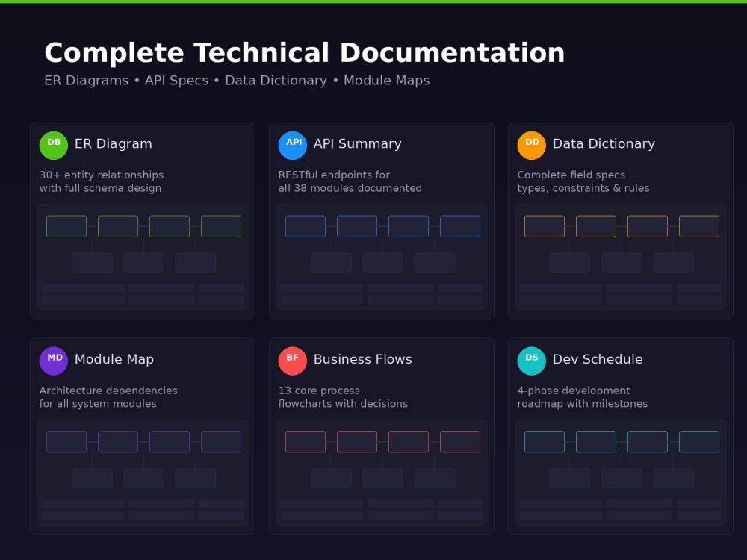Select the Business Flows preview thumbnail

click(x=382, y=473)
